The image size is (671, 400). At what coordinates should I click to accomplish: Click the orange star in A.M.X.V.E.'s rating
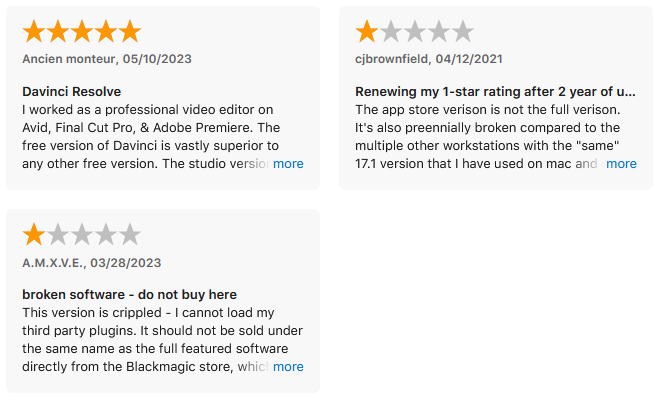pos(34,235)
